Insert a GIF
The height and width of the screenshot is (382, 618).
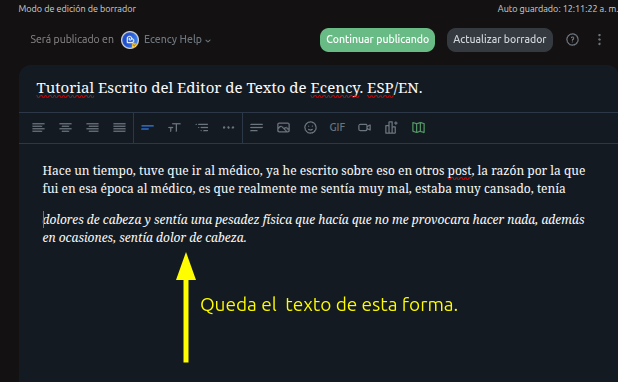point(337,127)
